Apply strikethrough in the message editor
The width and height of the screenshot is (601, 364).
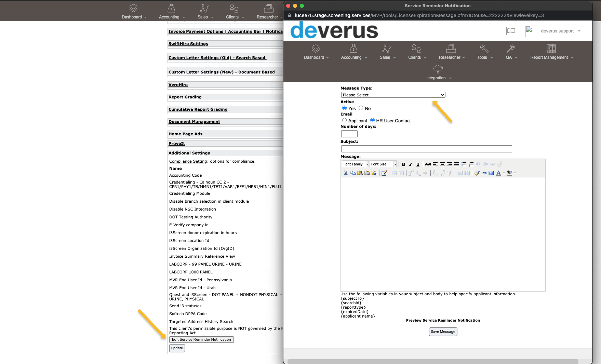pos(428,164)
